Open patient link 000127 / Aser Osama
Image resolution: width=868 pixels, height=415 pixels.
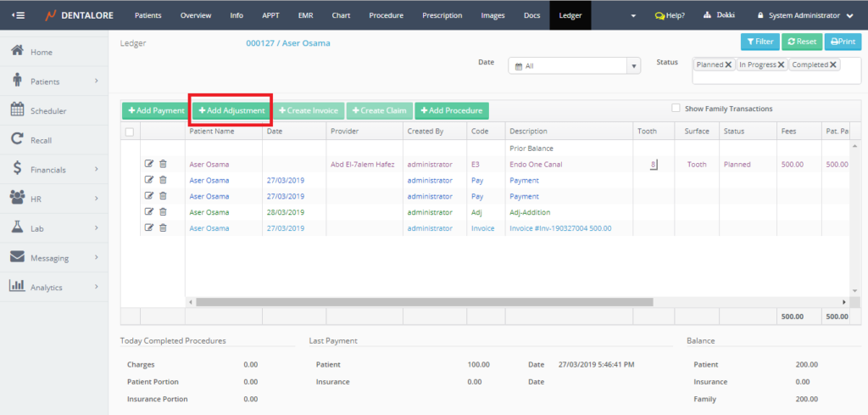pyautogui.click(x=288, y=42)
